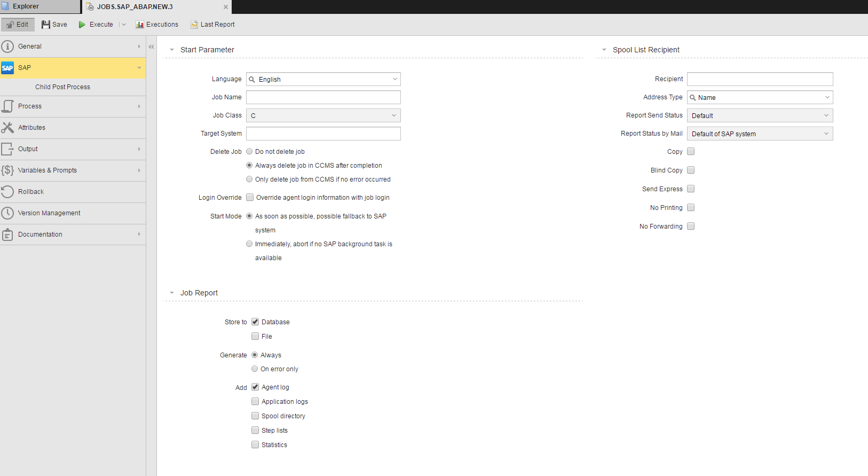This screenshot has width=868, height=476.
Task: Enable the Copy checkbox
Action: (691, 152)
